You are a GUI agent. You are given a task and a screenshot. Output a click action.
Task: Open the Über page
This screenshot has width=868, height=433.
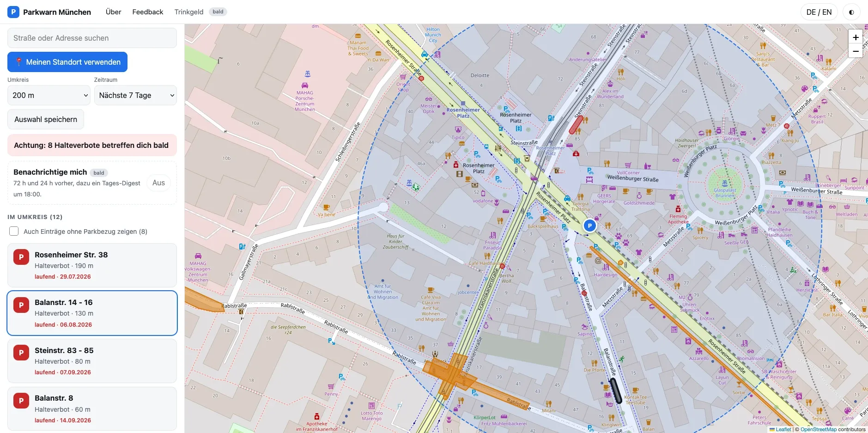pos(113,12)
